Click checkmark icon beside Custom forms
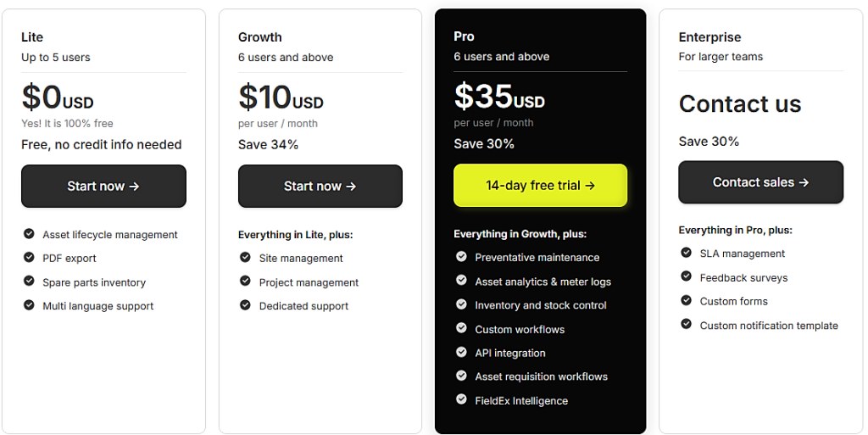Viewport: 868px width, 435px height. click(x=686, y=301)
